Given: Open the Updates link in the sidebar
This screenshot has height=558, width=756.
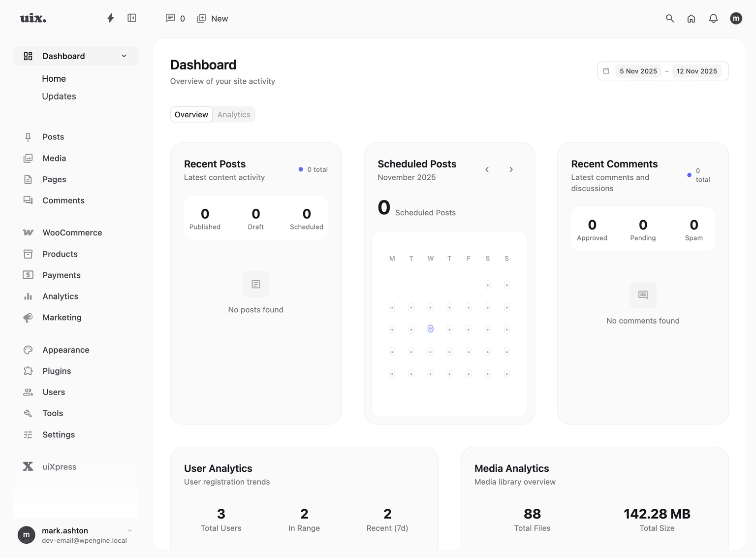Looking at the screenshot, I should tap(59, 96).
